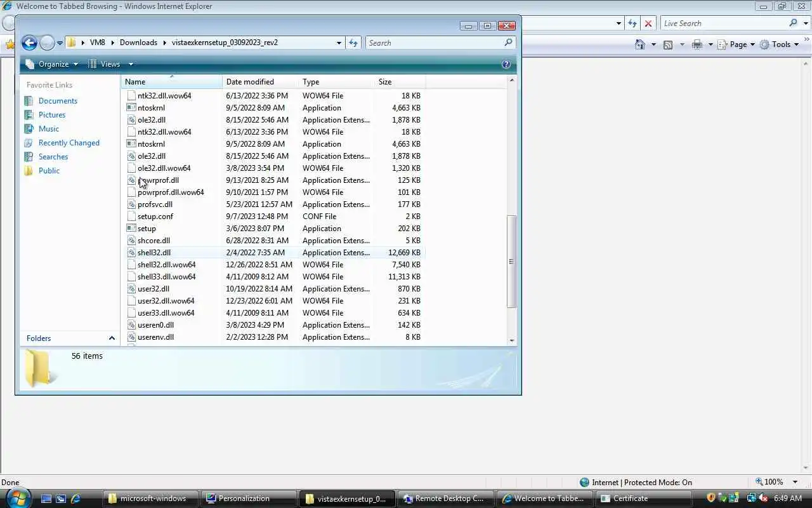Open Music in Favorite Links
This screenshot has width=812, height=508.
click(49, 129)
